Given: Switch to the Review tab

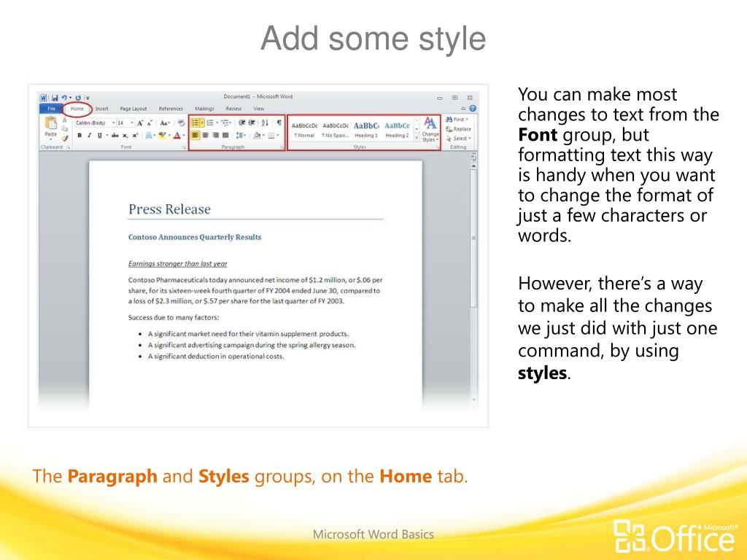Looking at the screenshot, I should pos(233,109).
